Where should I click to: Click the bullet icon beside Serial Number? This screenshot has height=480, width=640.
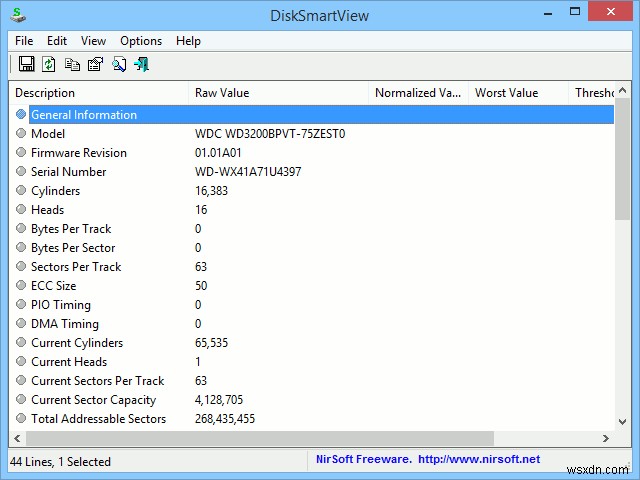(21, 171)
